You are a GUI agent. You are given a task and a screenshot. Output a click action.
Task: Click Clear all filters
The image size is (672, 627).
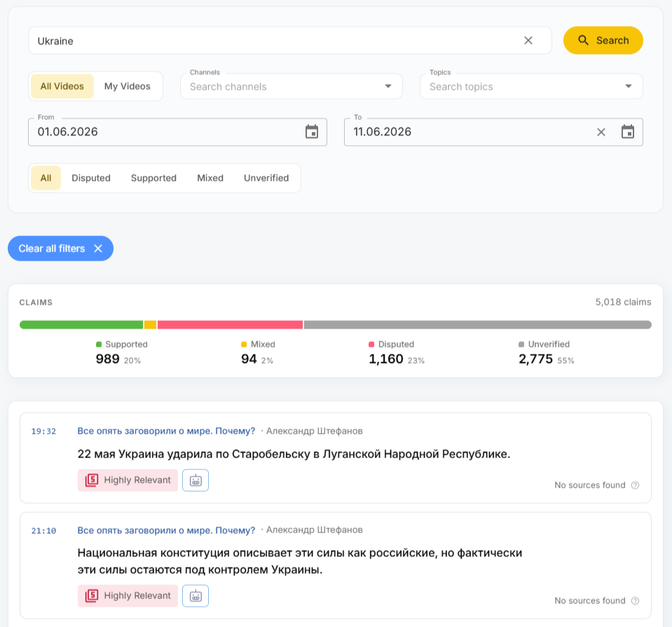pos(60,249)
